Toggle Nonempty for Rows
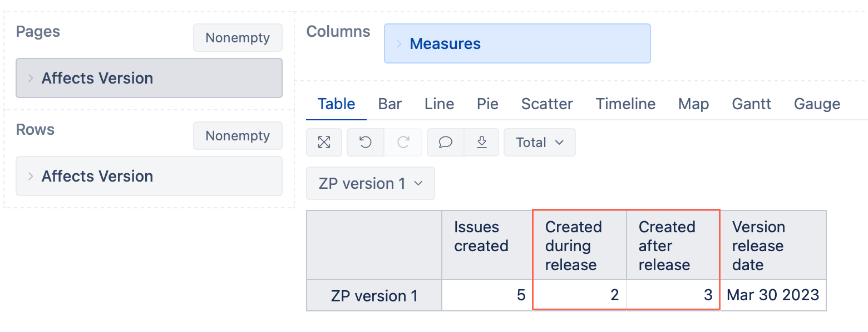Image resolution: width=868 pixels, height=332 pixels. (238, 136)
